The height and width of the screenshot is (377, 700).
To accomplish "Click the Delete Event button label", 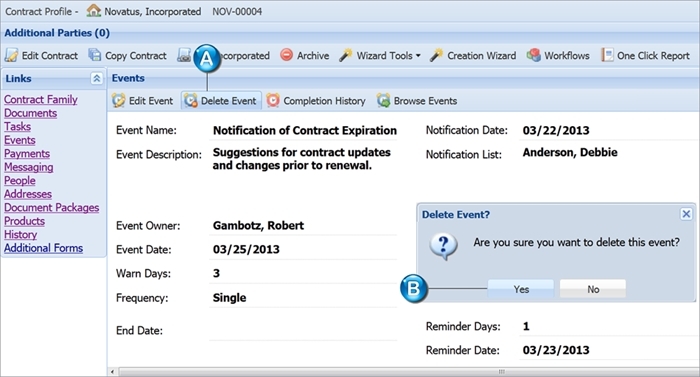I will tap(229, 101).
